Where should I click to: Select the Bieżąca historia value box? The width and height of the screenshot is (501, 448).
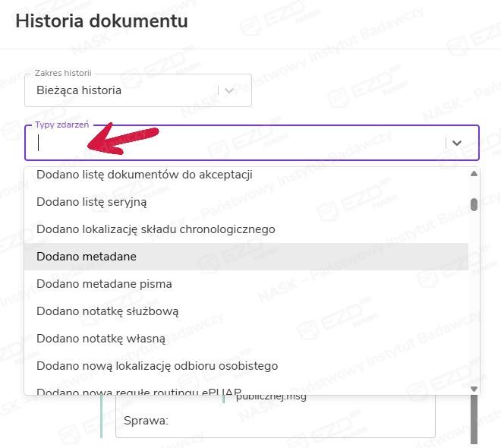121,90
